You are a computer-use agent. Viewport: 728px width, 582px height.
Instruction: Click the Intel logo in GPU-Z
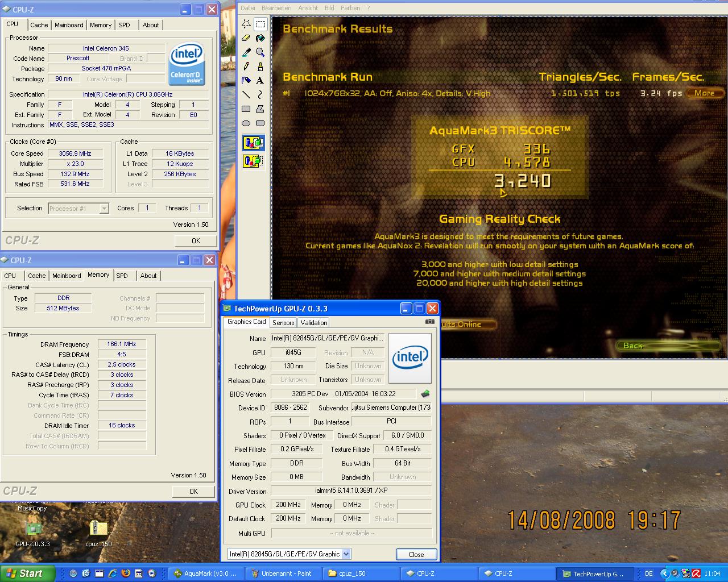point(409,358)
